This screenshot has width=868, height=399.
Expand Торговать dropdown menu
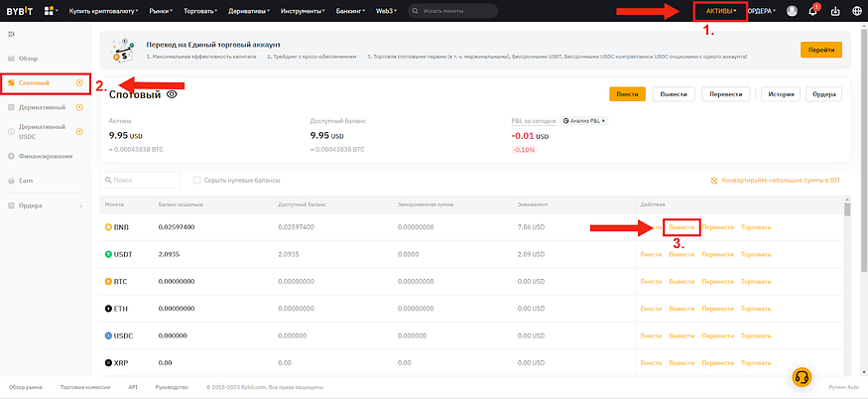coord(201,11)
